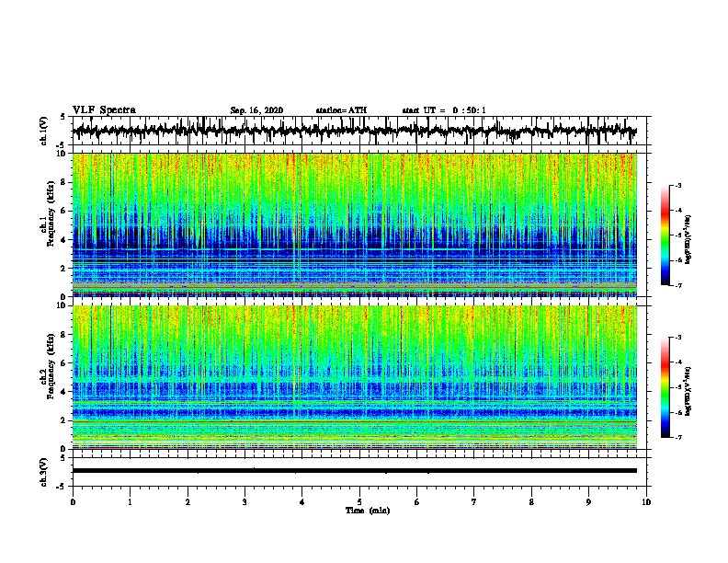728x563 pixels.
Task: Click the 'Time (min)' axis label
Action: click(368, 511)
